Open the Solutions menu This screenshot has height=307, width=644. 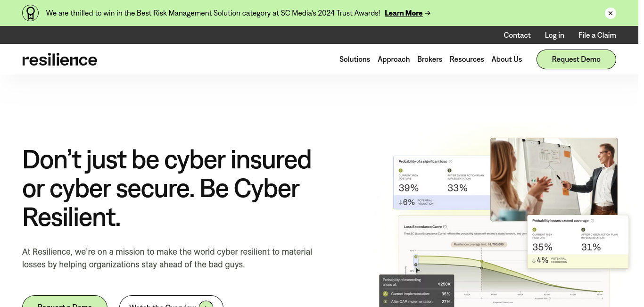355,59
